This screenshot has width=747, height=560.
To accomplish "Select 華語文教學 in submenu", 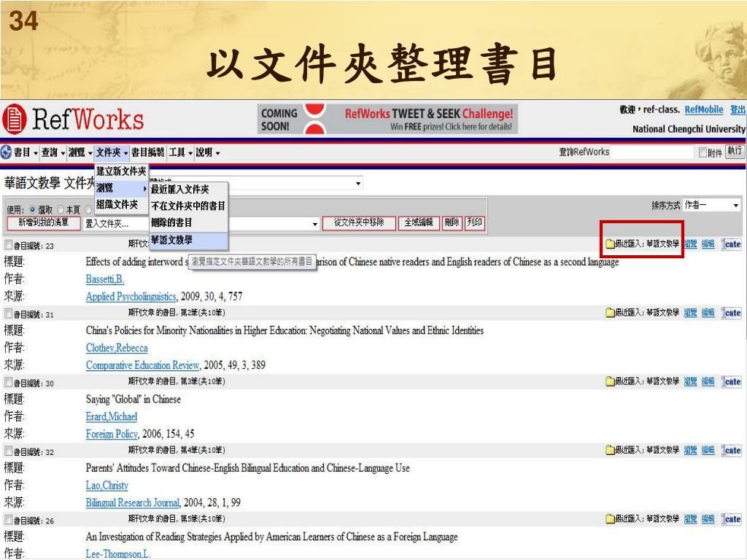I will click(189, 240).
